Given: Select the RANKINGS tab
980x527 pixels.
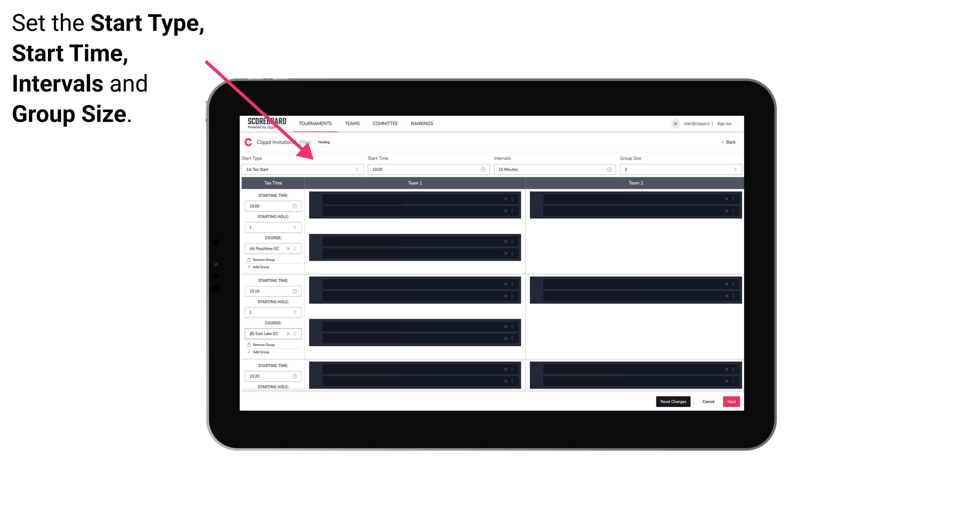Looking at the screenshot, I should pyautogui.click(x=422, y=123).
